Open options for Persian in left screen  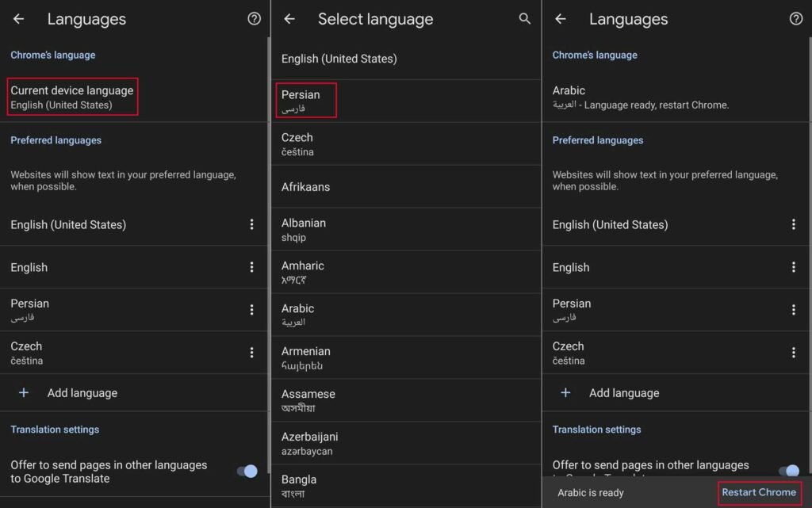pos(251,309)
